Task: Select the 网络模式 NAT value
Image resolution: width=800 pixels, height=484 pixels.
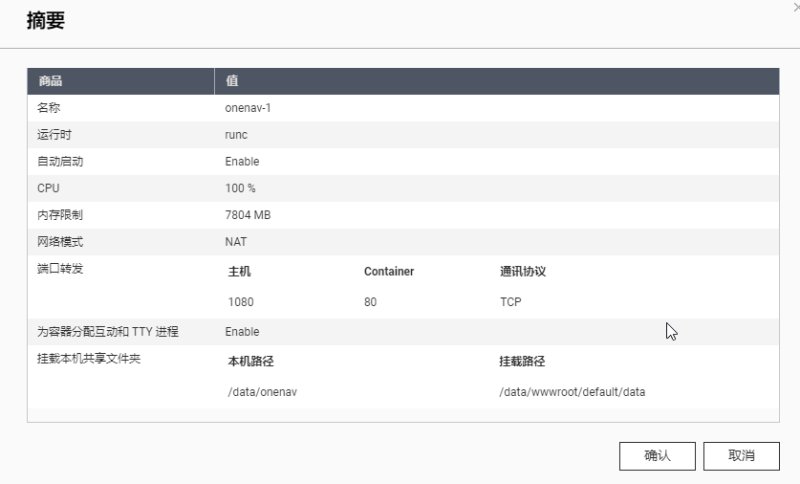Action: tap(236, 242)
